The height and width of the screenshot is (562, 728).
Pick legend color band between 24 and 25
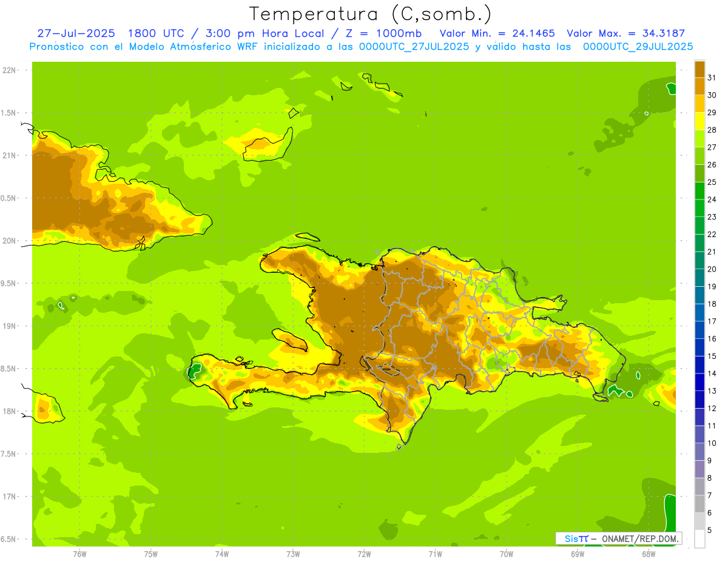coord(699,190)
